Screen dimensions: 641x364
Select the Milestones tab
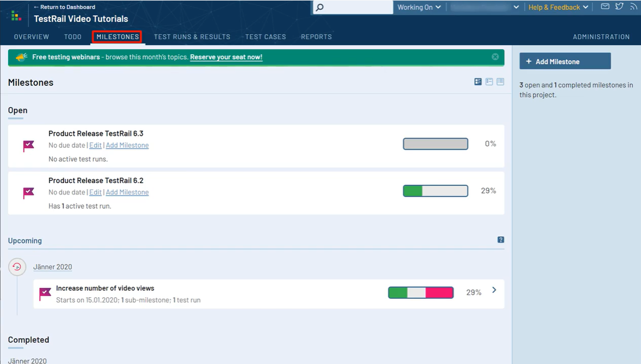point(117,37)
